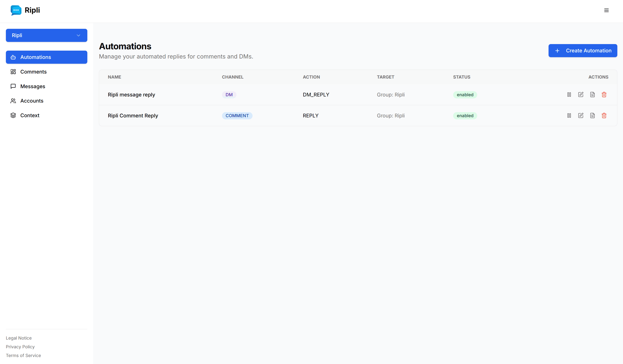Open the hamburger menu

tap(606, 10)
